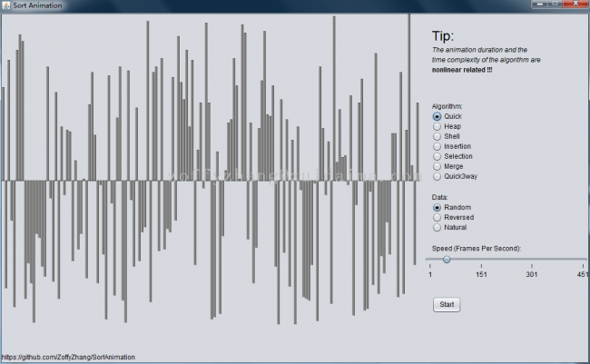Click the slider track near 301 mark
Viewport: 590px width, 364px height.
pos(533,260)
